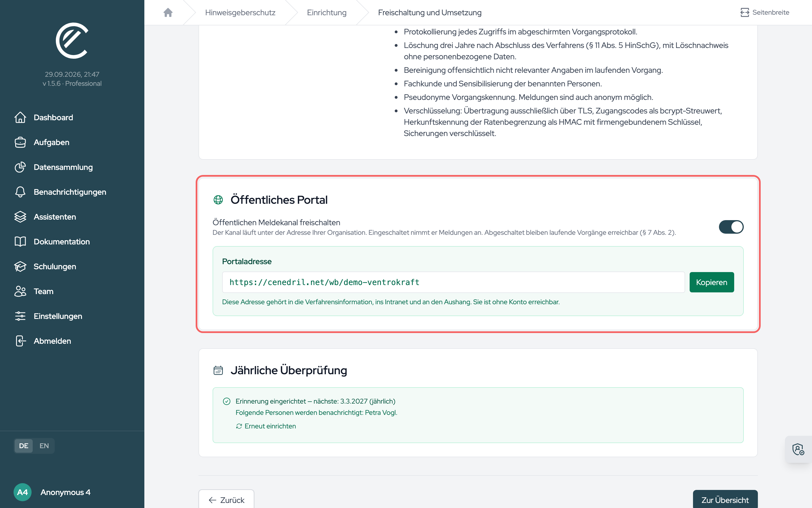Open Benachrichtigungen bell icon

pyautogui.click(x=20, y=192)
